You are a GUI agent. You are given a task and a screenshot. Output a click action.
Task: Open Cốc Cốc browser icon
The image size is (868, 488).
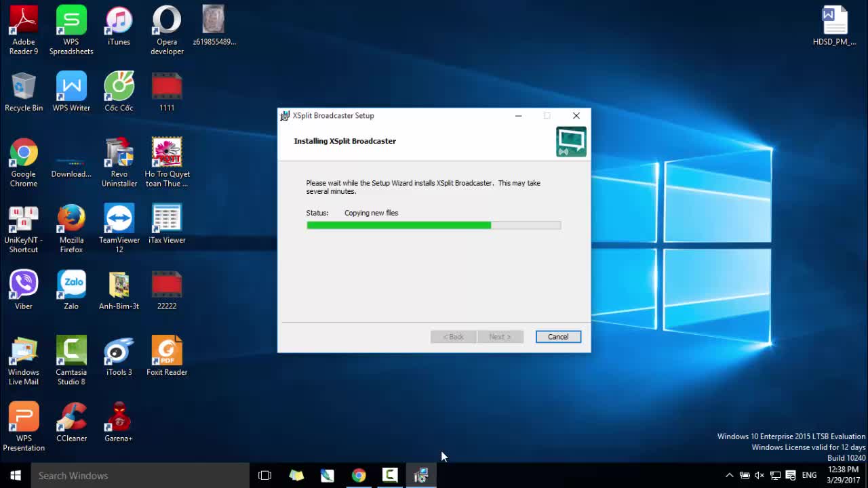(119, 91)
